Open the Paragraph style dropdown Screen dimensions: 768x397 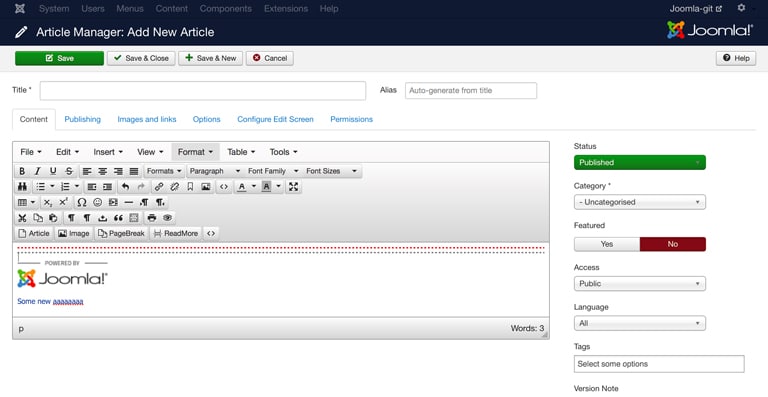[x=215, y=171]
